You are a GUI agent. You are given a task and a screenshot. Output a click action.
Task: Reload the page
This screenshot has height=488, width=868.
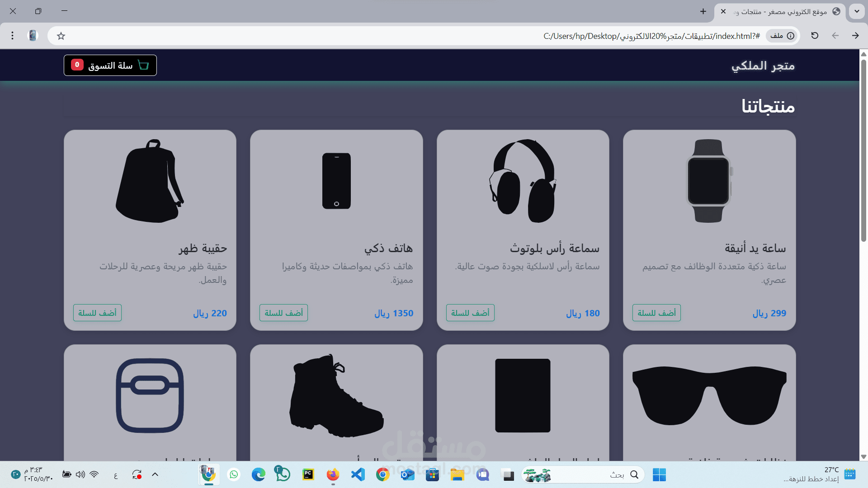coord(815,35)
